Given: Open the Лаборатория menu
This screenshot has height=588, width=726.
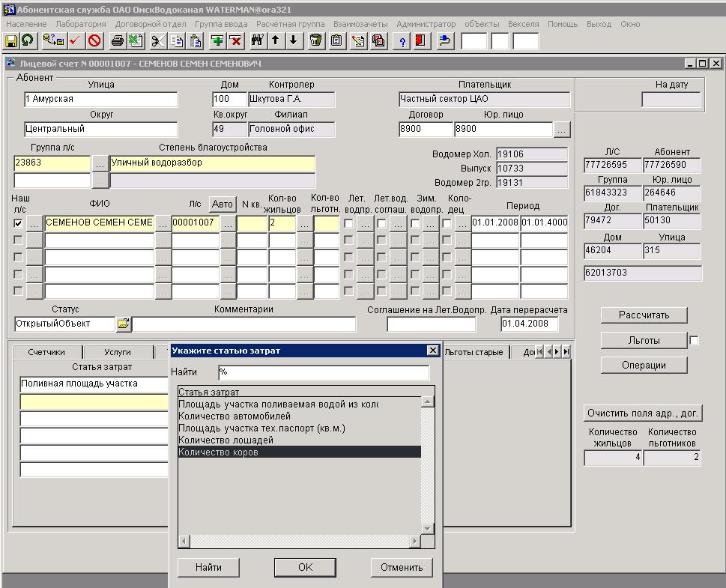Looking at the screenshot, I should click(81, 24).
